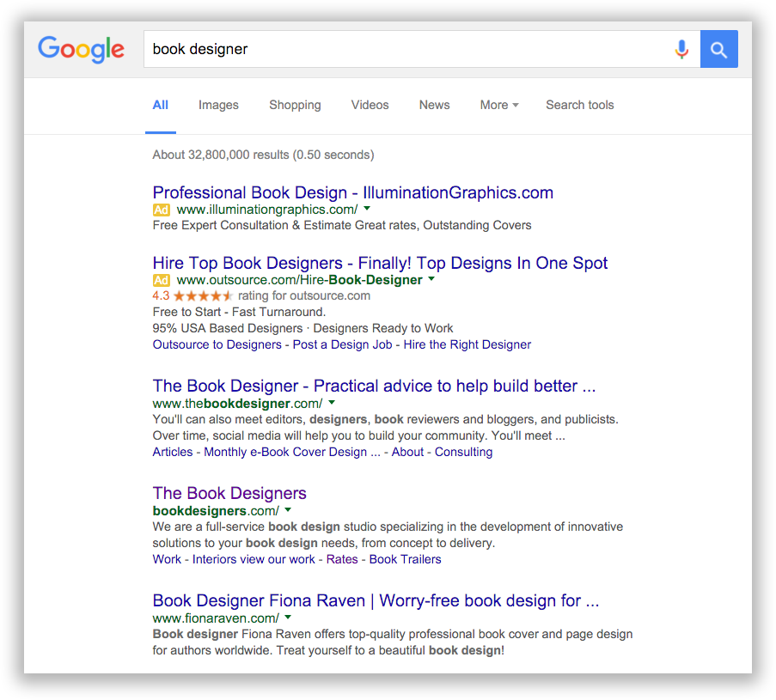Click the Ad badge beside illuminationgraphics.com
Screen dimensions: 776x700
pyautogui.click(x=161, y=210)
